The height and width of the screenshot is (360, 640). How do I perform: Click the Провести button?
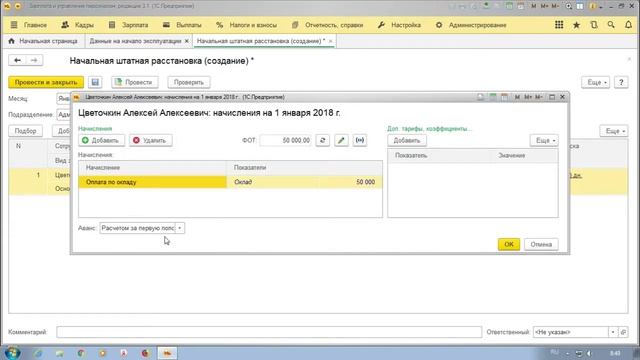[x=135, y=82]
